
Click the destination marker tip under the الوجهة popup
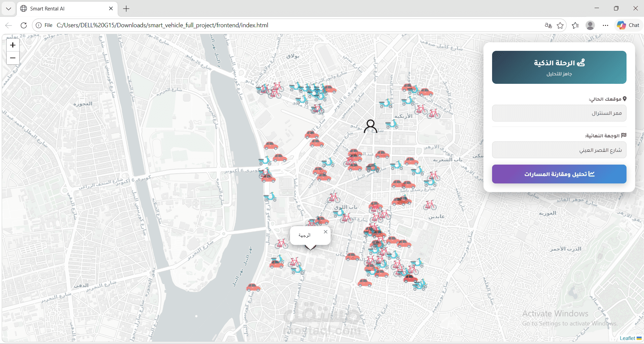pyautogui.click(x=310, y=248)
